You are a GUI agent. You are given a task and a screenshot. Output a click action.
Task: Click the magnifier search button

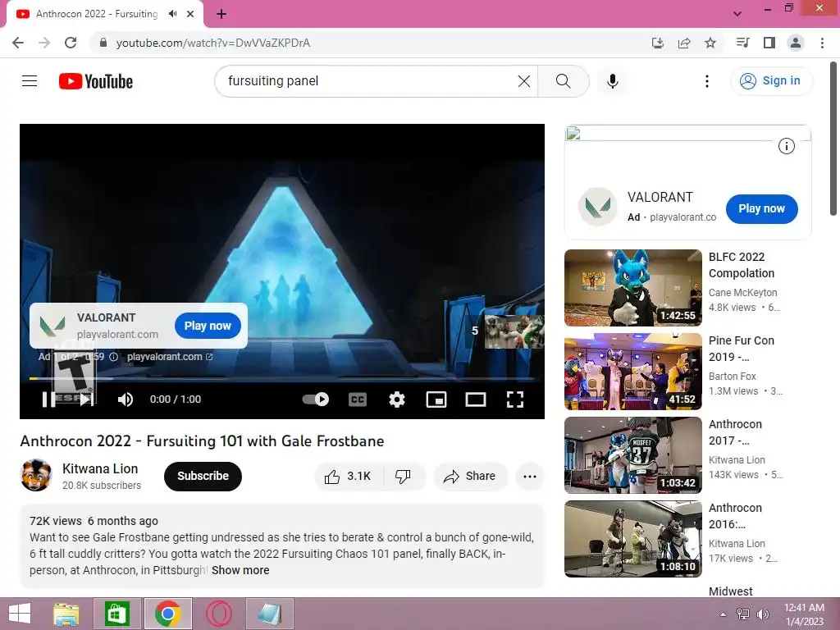click(x=563, y=81)
